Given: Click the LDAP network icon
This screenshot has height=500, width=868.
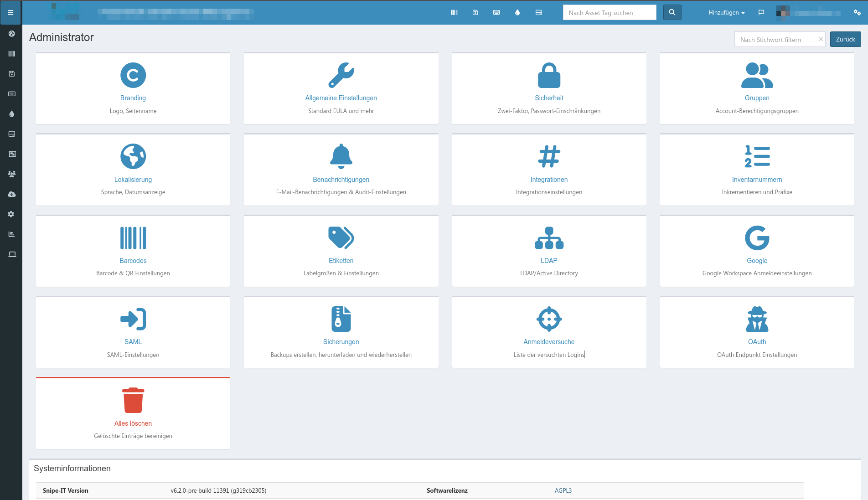Looking at the screenshot, I should pos(549,238).
